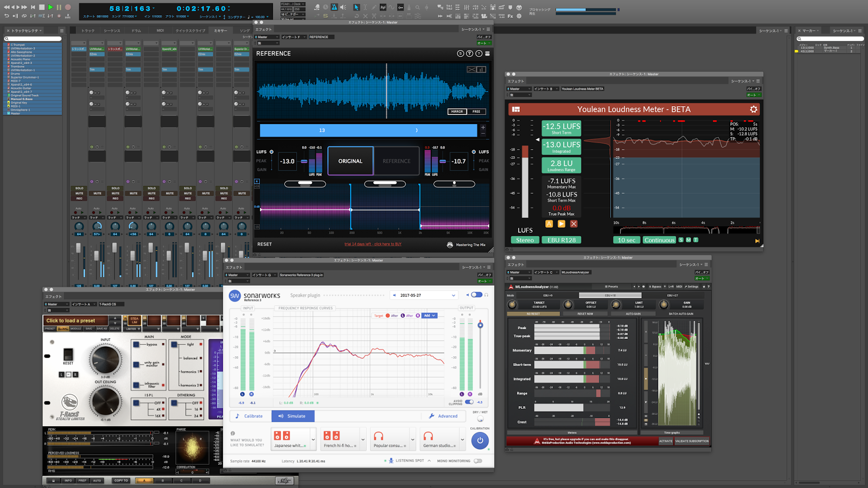The height and width of the screenshot is (488, 868).
Task: Toggle the metronome click icon in toolbar
Action: point(334,7)
